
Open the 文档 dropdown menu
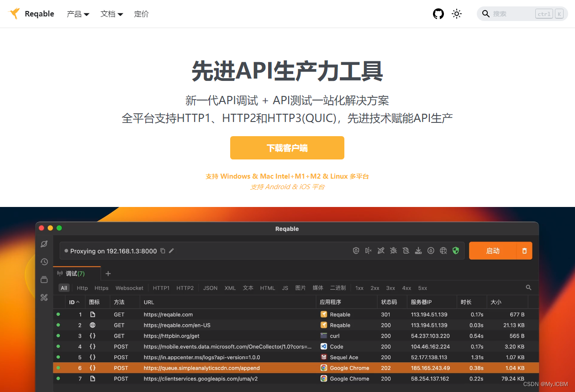[x=111, y=14]
